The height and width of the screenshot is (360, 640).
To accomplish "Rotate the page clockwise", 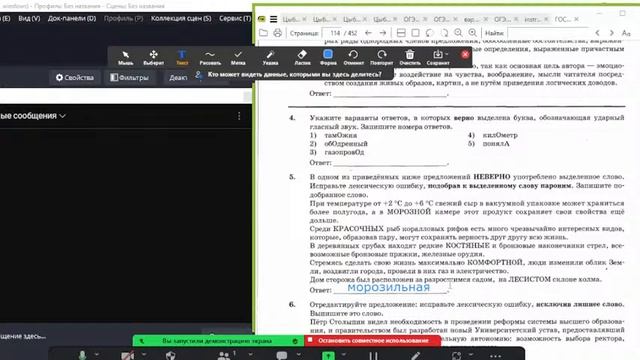I will point(444,33).
